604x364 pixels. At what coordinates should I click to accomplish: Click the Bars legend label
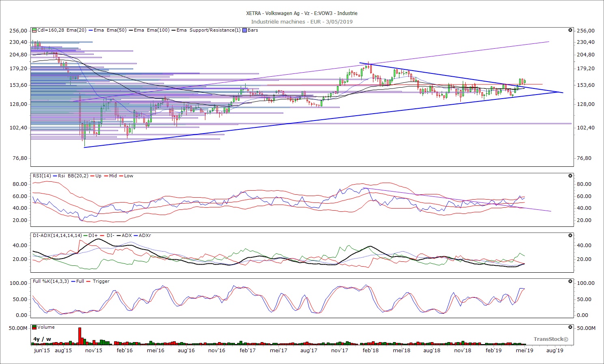coord(253,30)
